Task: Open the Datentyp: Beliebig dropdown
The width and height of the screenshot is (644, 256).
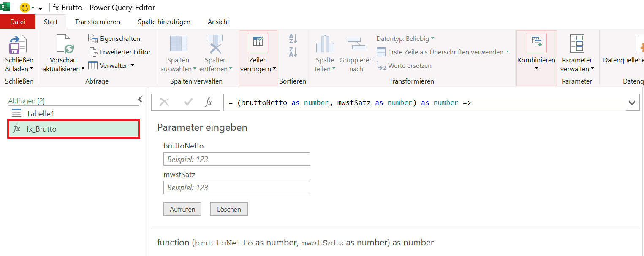Action: tap(405, 38)
